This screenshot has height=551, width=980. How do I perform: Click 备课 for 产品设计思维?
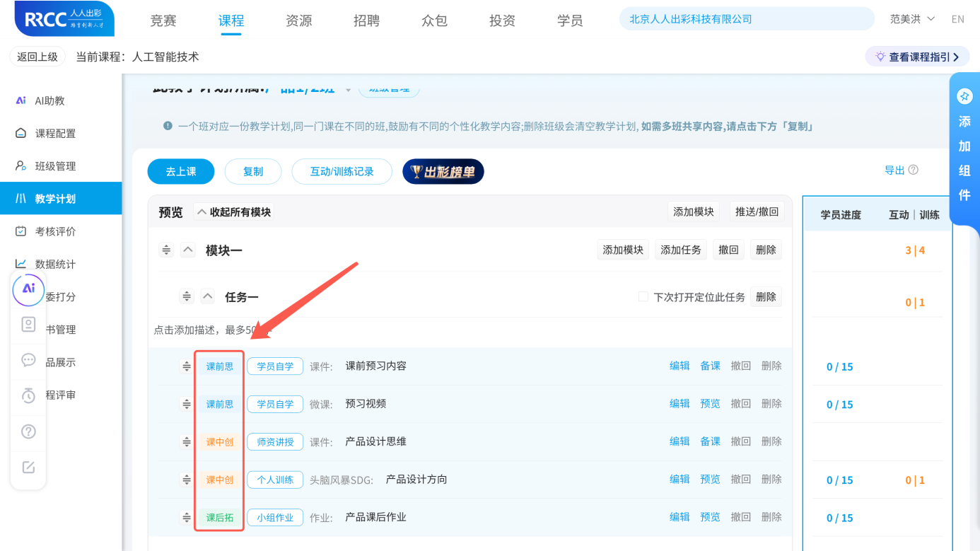[x=710, y=441]
